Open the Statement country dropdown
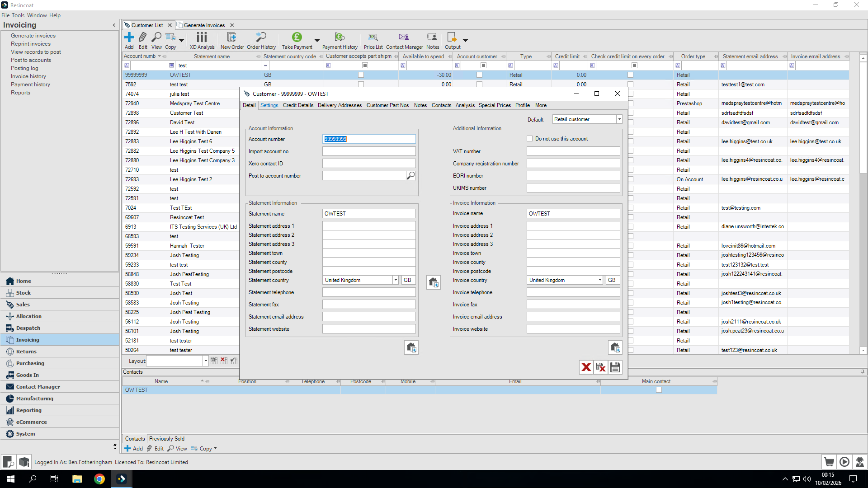Viewport: 868px width, 488px height. point(395,280)
